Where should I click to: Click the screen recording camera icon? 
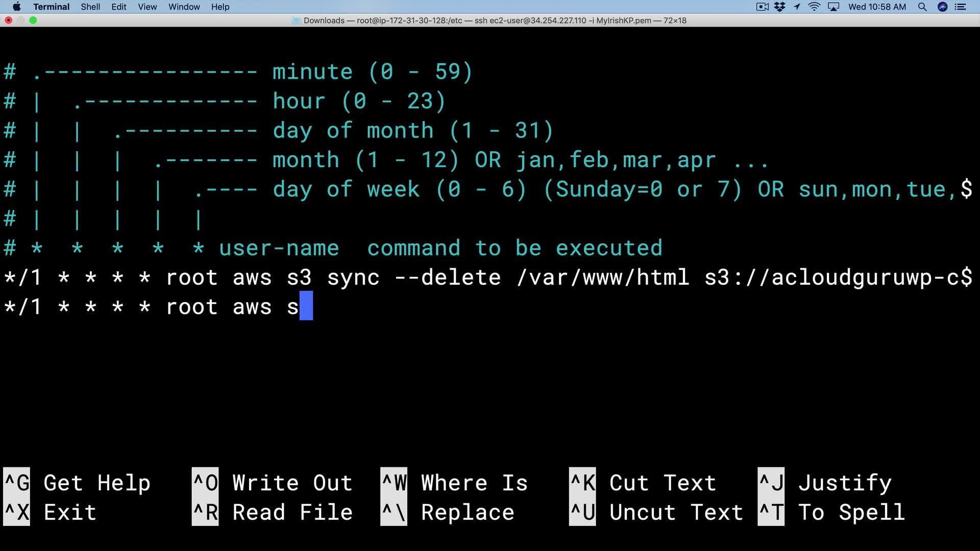(x=762, y=7)
